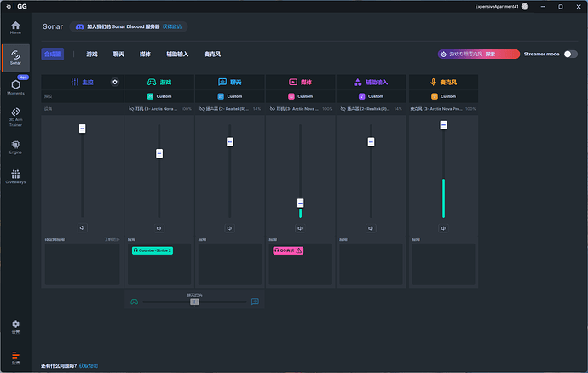Expand the 聊天 output device dropdown
The height and width of the screenshot is (373, 588).
(229, 109)
